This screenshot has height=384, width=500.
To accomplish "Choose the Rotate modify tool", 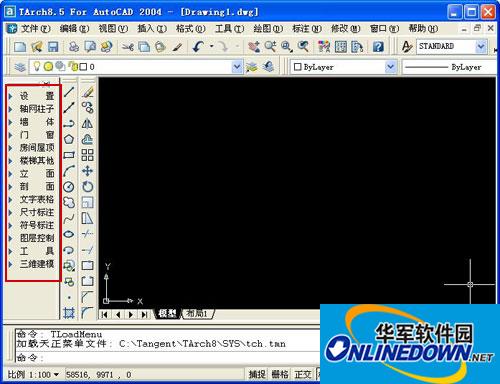I will pos(87,187).
